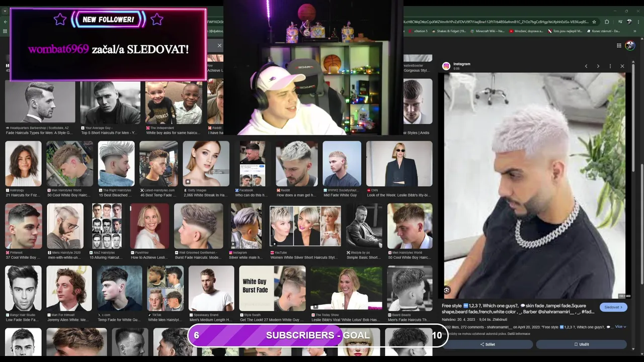Open PureWow How to Achieve Leslie thumbnail
644x362 pixels.
point(149,226)
